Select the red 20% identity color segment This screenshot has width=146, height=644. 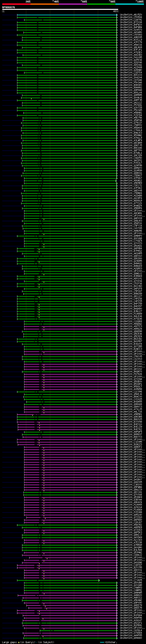(x=16, y=4)
